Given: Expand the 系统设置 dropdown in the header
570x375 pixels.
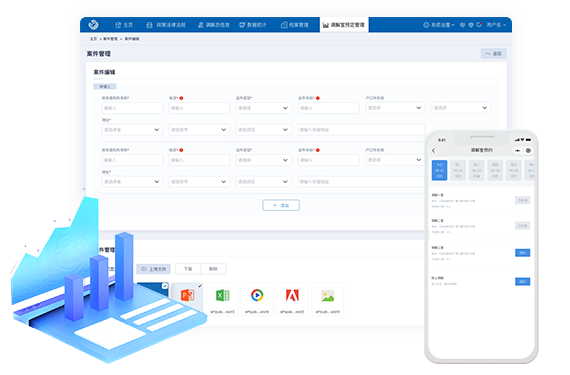Looking at the screenshot, I should tap(439, 25).
